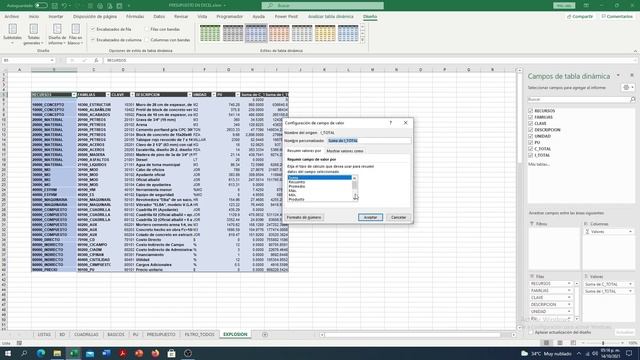Open Microsoft Edge from the taskbar
The height and width of the screenshot is (360, 640).
click(x=41, y=353)
